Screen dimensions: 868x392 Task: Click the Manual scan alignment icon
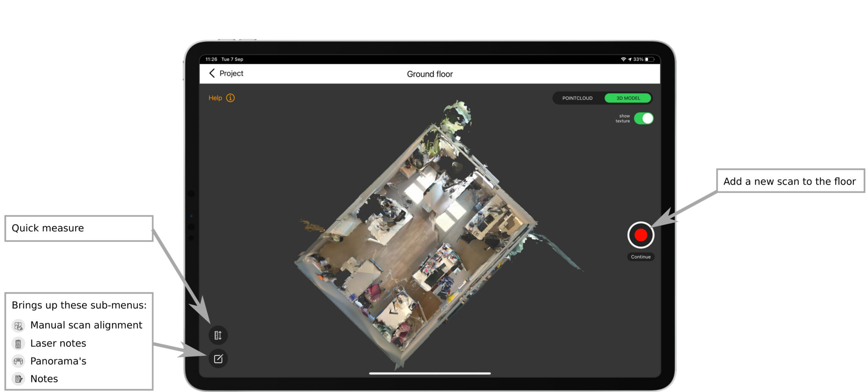pos(18,325)
